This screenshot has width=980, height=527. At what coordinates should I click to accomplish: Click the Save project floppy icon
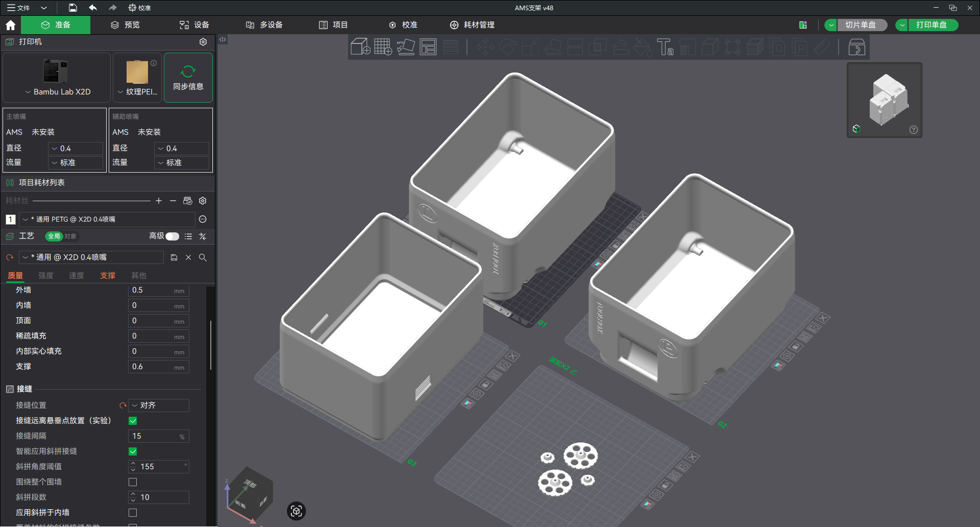pyautogui.click(x=73, y=8)
